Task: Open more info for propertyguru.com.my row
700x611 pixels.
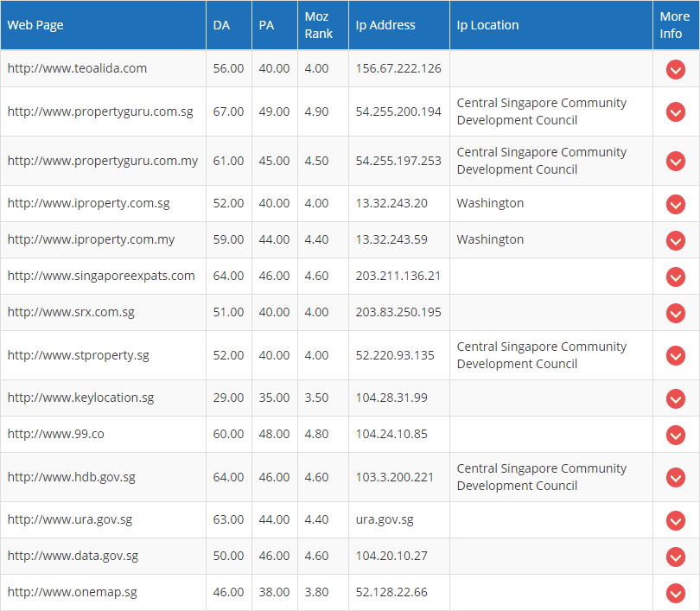Action: [x=676, y=161]
